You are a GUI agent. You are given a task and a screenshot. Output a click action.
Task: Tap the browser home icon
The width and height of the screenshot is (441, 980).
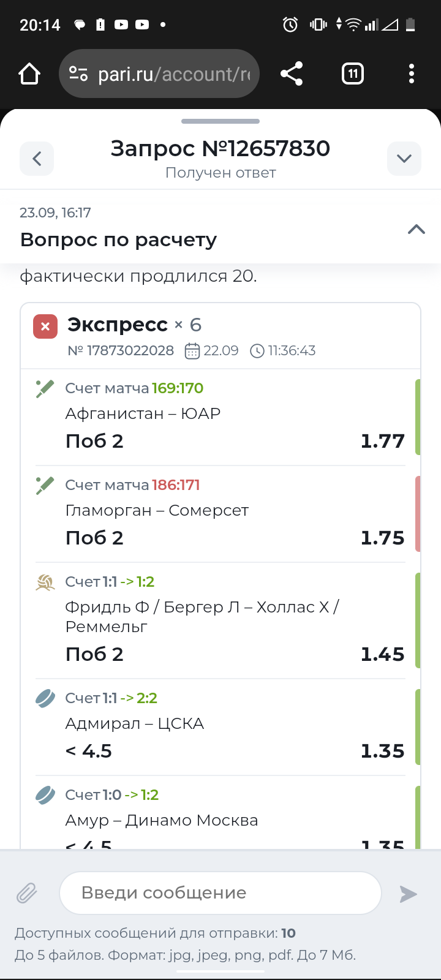29,74
